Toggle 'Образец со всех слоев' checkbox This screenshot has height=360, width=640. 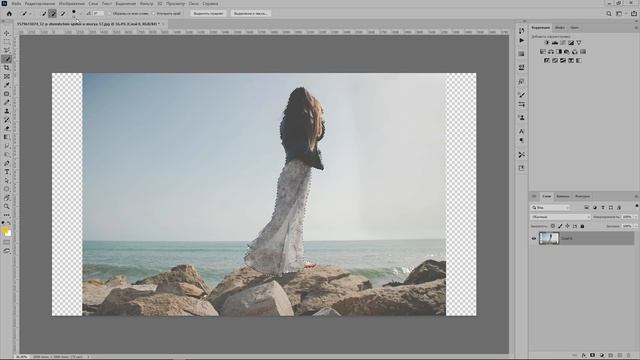110,13
